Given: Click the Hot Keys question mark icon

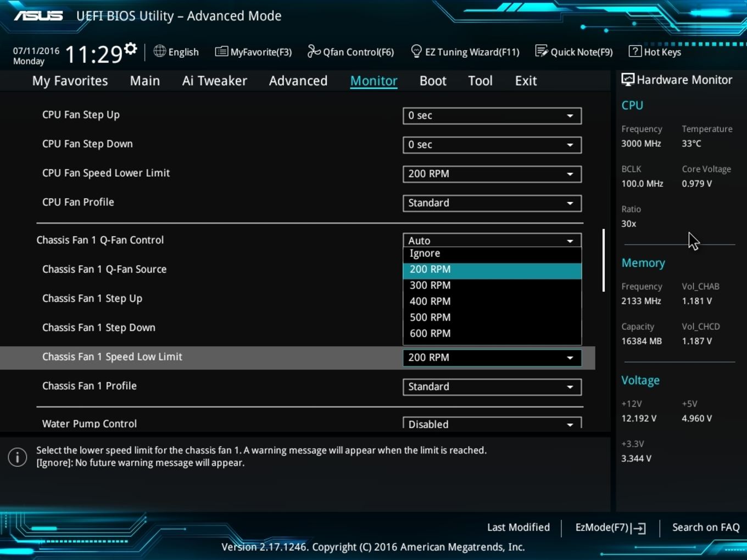Looking at the screenshot, I should (x=635, y=51).
